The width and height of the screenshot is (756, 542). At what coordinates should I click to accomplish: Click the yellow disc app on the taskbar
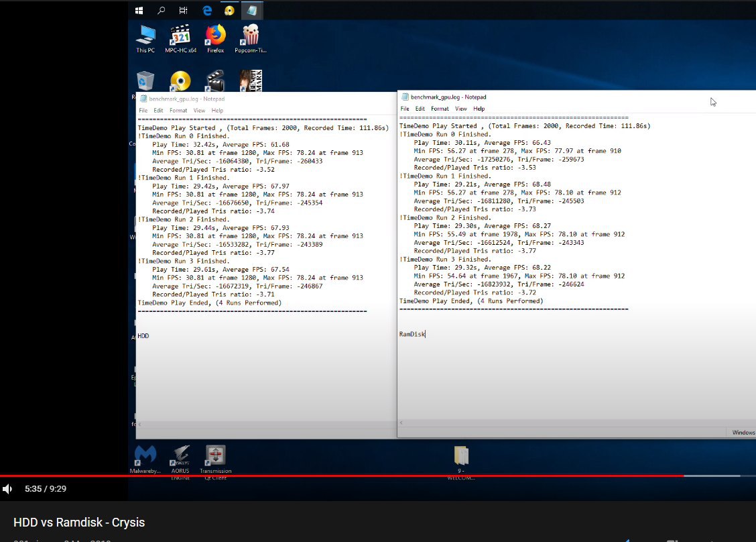pos(229,10)
